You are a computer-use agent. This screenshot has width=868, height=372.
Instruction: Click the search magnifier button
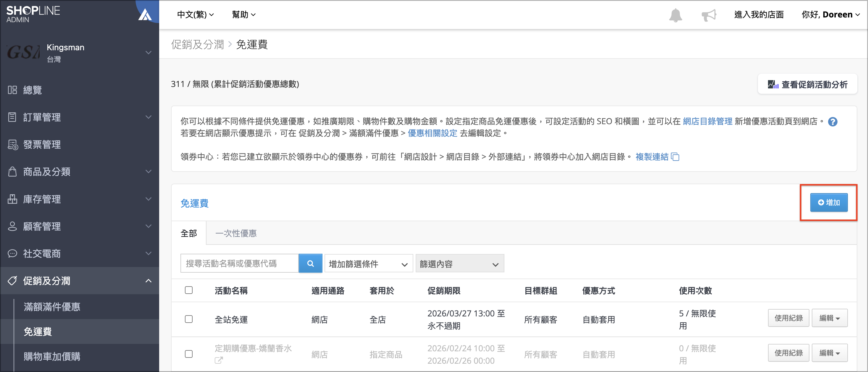click(310, 263)
